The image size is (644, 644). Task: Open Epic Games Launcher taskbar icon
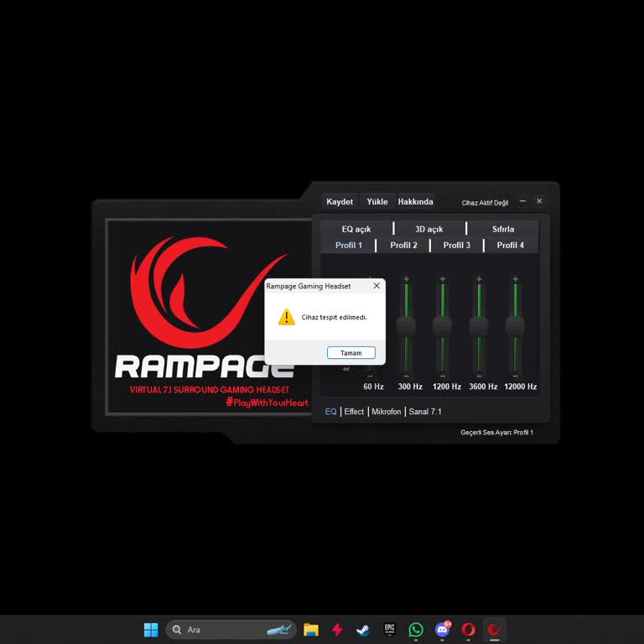[x=389, y=629]
